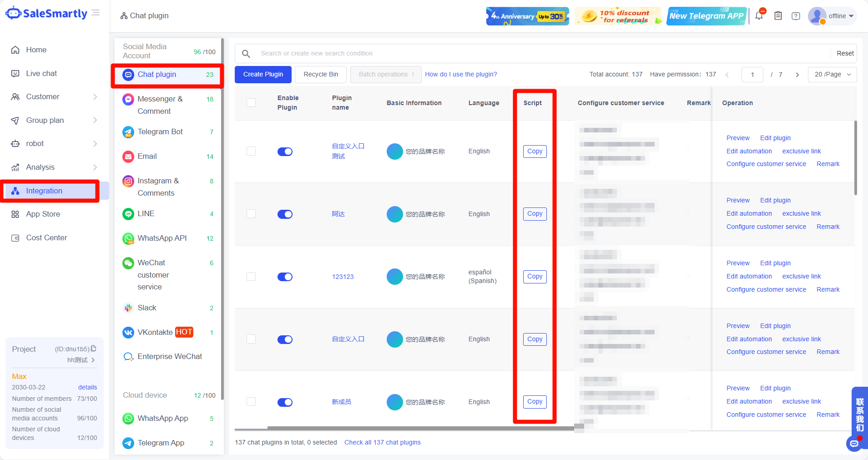This screenshot has height=460, width=868.
Task: Select the Telegram Bot channel icon
Action: [x=128, y=132]
